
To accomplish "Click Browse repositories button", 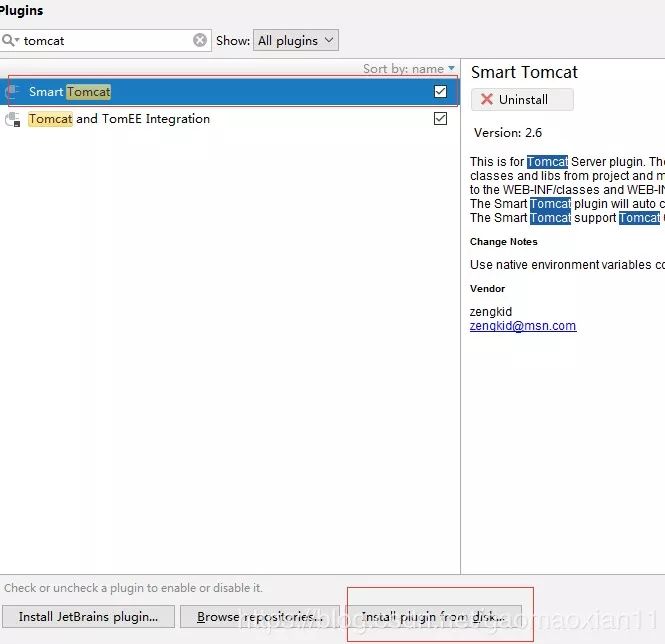I will coord(260,616).
